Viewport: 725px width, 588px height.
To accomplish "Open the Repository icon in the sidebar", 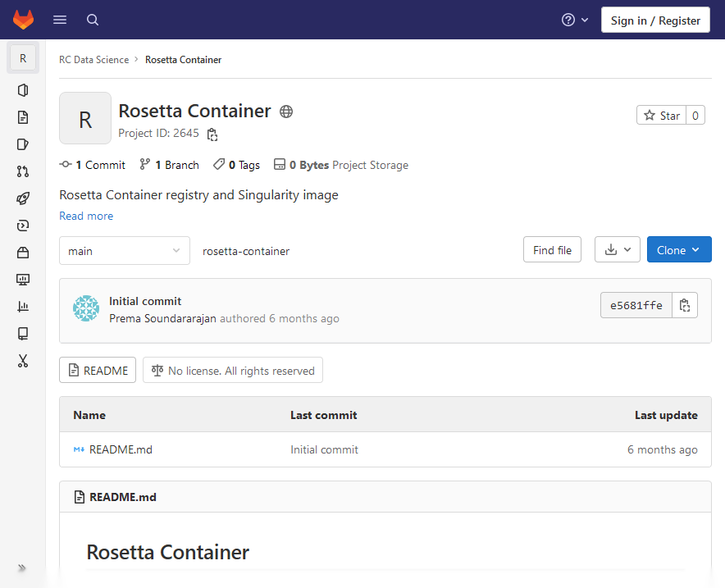I will click(x=23, y=117).
